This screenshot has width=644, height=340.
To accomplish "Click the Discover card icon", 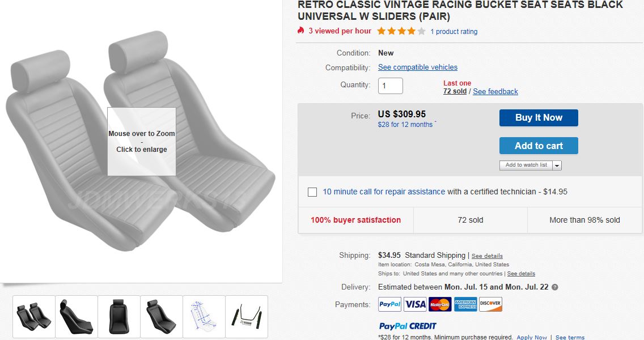I will tap(490, 304).
